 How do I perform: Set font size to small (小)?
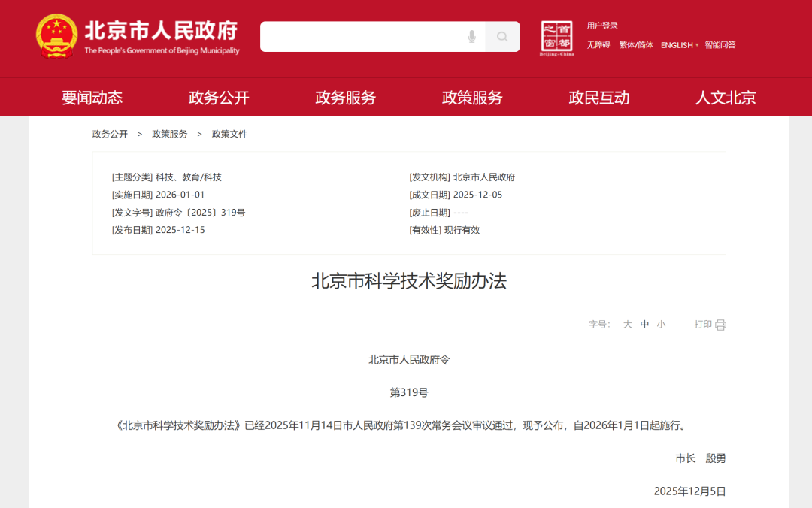coord(661,325)
